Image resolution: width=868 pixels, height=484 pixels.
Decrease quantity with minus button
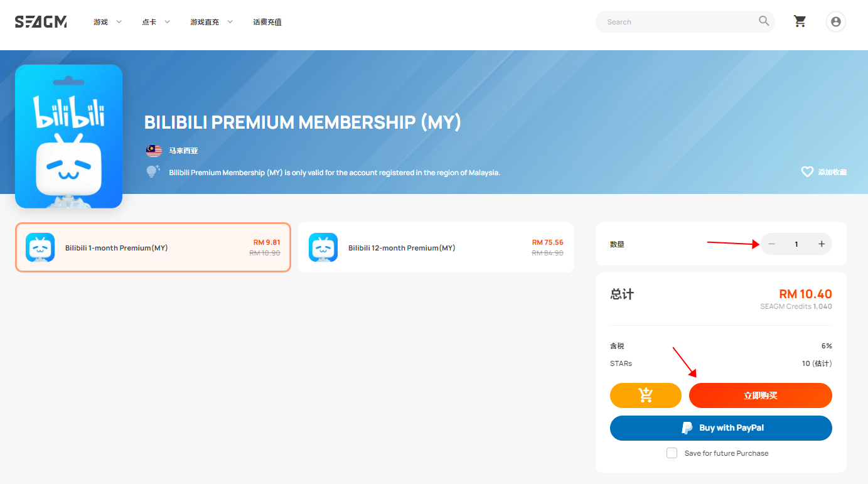[772, 244]
